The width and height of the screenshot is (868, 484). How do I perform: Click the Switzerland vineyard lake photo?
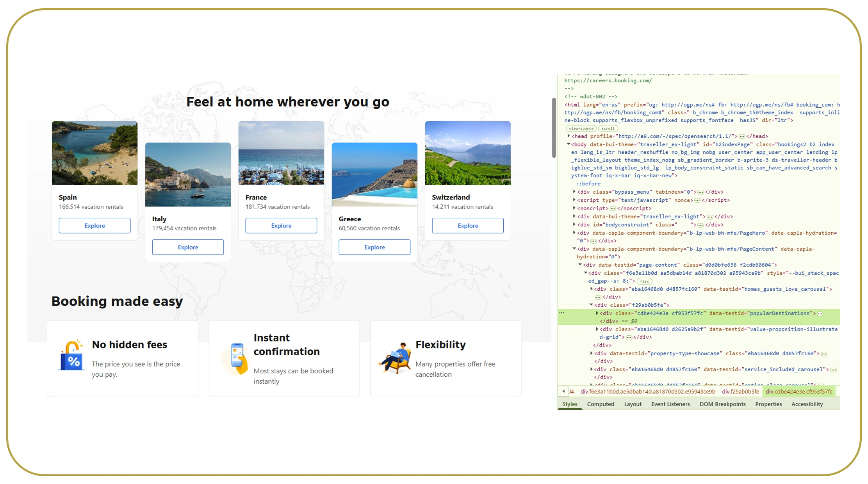[x=468, y=153]
